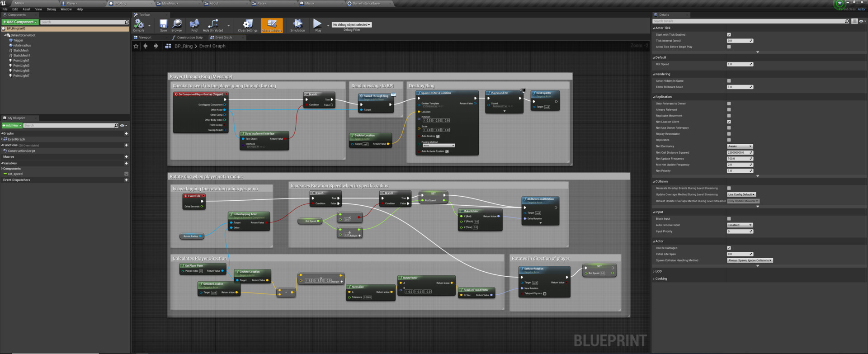868x354 pixels.
Task: Click the Add Component button
Action: pyautogui.click(x=20, y=22)
